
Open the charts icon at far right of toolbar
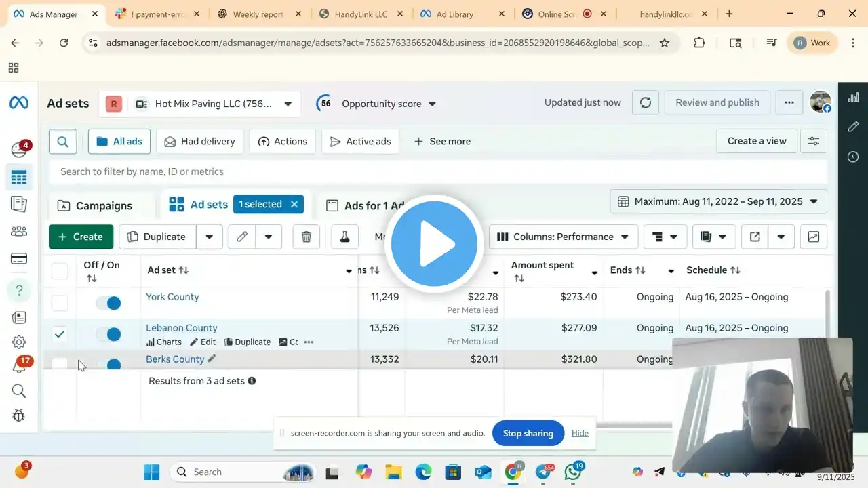click(813, 237)
